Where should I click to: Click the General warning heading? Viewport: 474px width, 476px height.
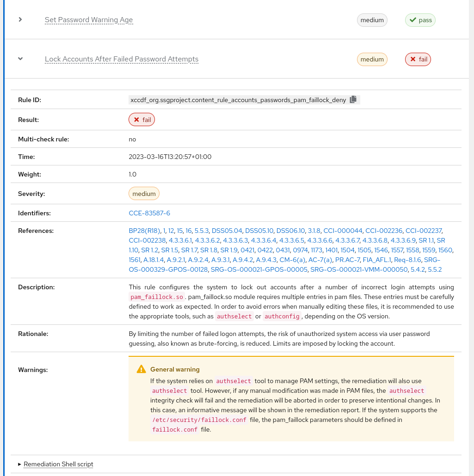point(175,369)
